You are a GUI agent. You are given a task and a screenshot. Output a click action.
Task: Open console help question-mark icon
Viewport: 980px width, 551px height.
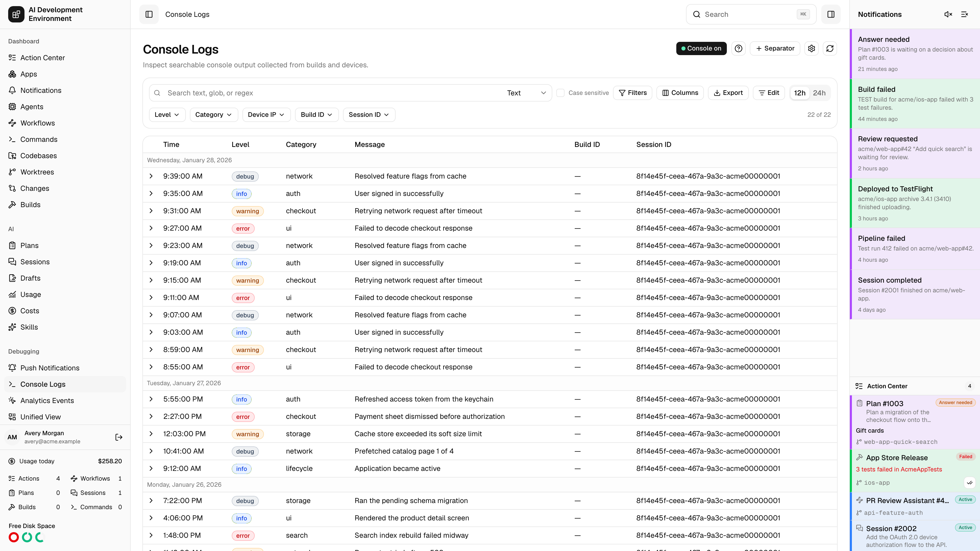[x=738, y=48]
